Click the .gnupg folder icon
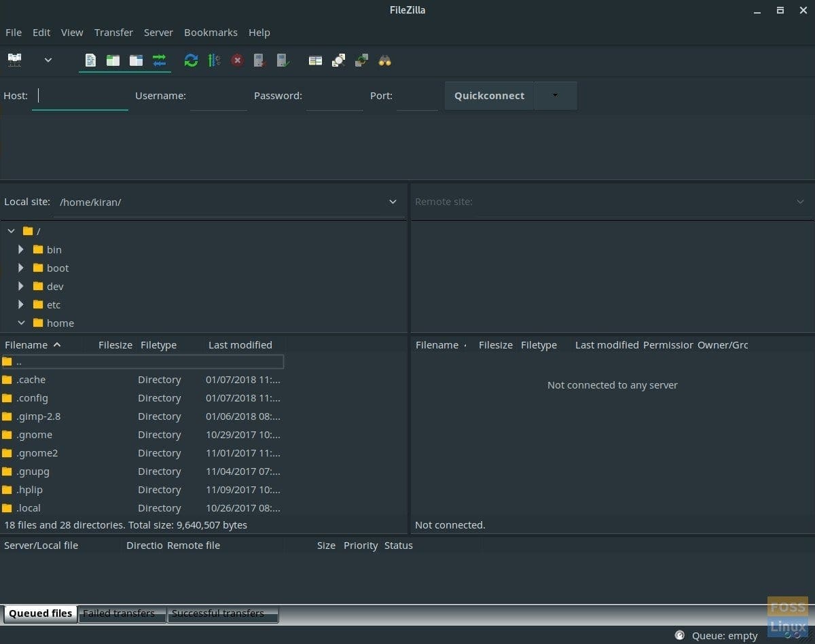 click(7, 471)
